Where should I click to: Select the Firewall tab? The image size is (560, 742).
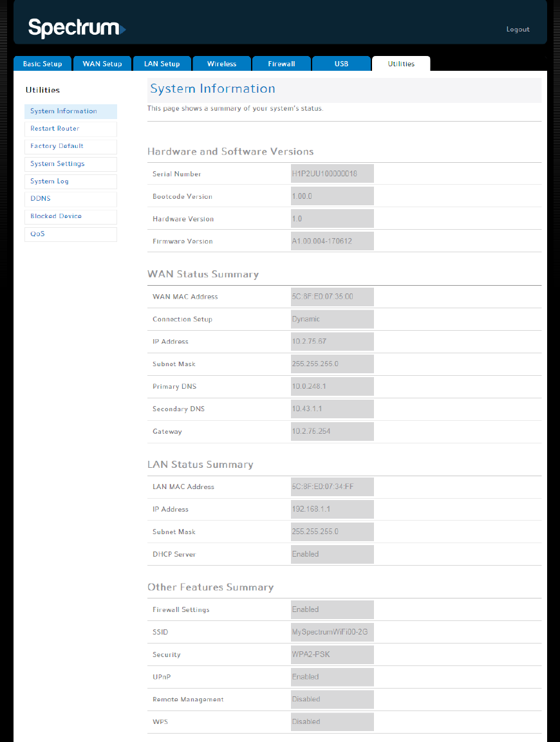(x=281, y=64)
